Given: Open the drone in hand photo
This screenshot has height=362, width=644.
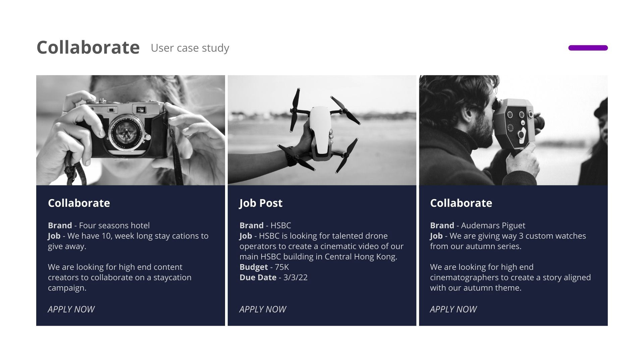Looking at the screenshot, I should point(322,130).
